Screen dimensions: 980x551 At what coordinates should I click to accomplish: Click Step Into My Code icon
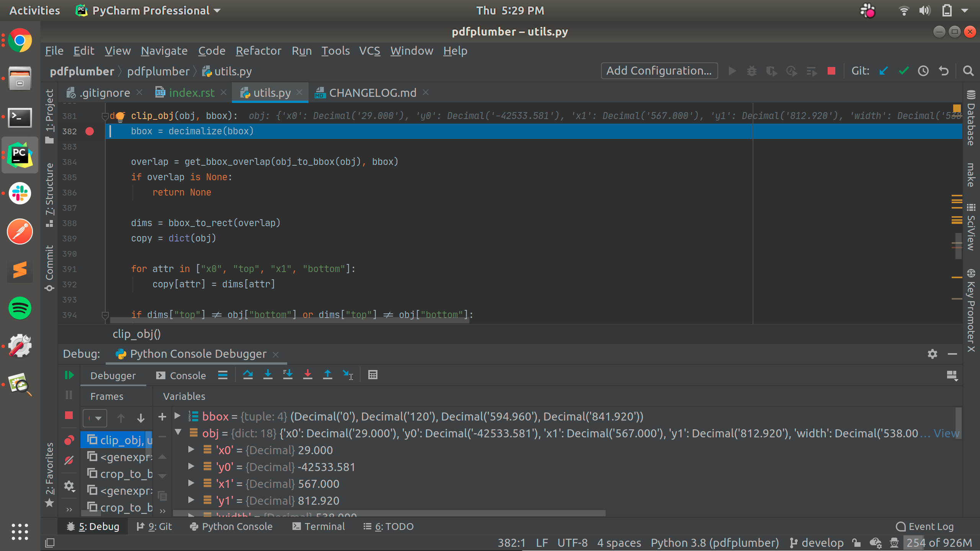click(x=288, y=375)
